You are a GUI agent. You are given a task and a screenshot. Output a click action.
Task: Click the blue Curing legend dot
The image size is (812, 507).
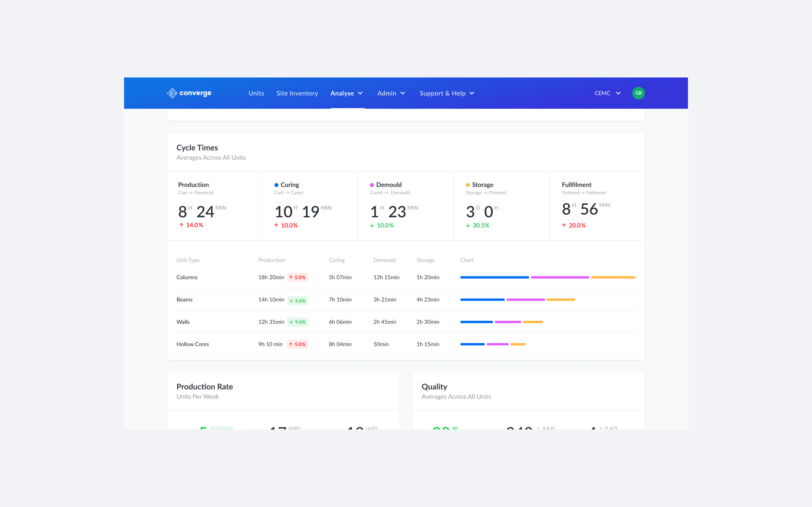276,185
